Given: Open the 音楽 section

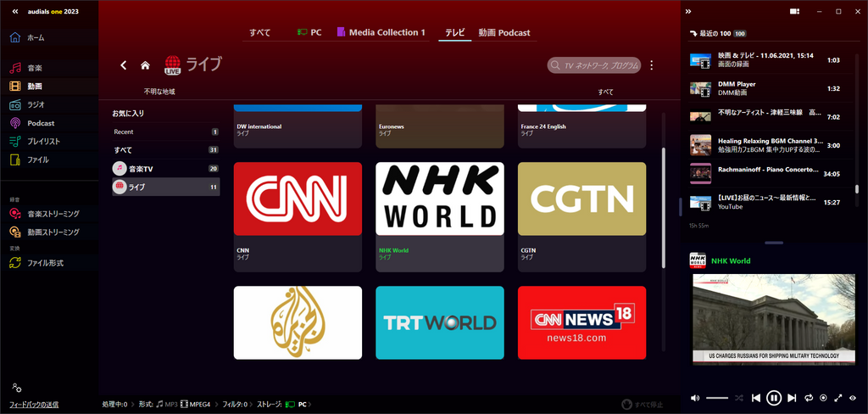Looking at the screenshot, I should [x=33, y=68].
